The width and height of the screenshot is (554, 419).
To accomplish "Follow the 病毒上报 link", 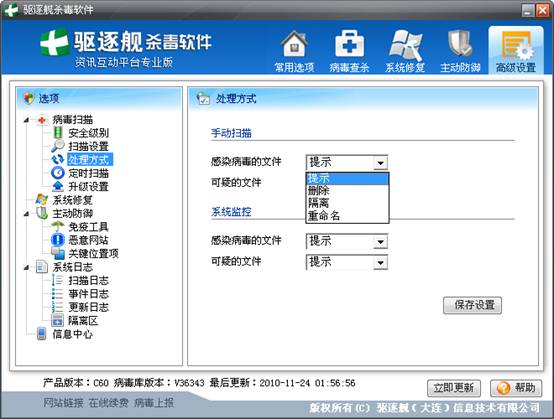I will coord(154,402).
